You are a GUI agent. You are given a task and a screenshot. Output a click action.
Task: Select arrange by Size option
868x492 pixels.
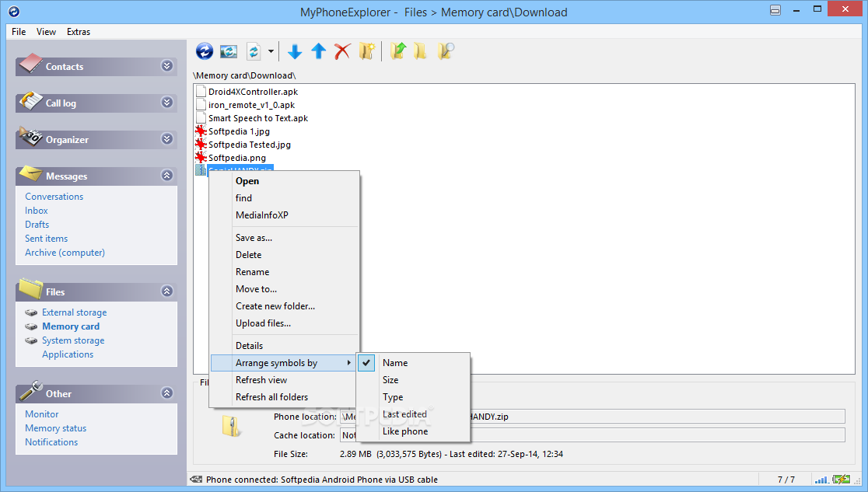(x=413, y=380)
